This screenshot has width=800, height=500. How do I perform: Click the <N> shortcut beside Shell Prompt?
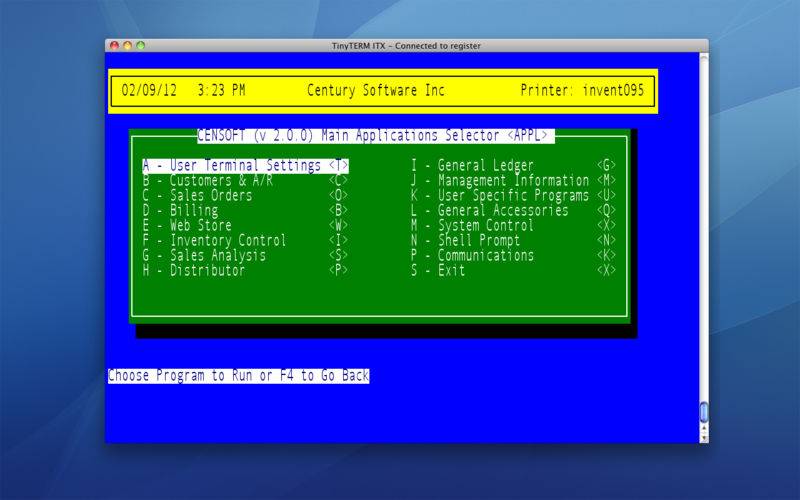[x=607, y=240]
